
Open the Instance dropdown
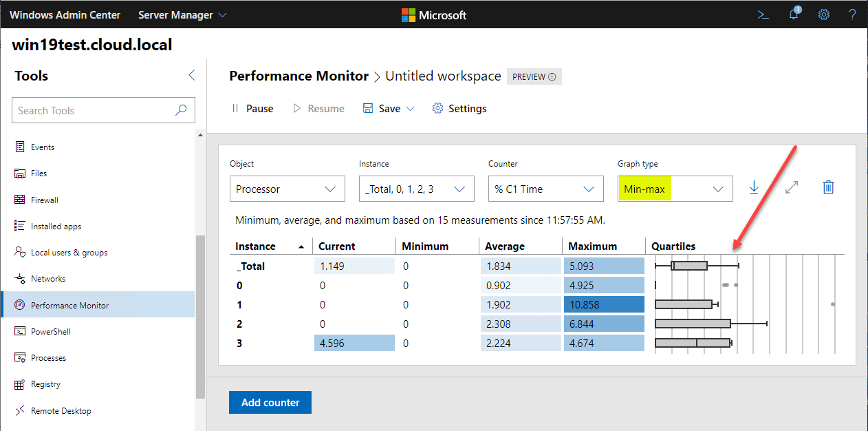416,189
